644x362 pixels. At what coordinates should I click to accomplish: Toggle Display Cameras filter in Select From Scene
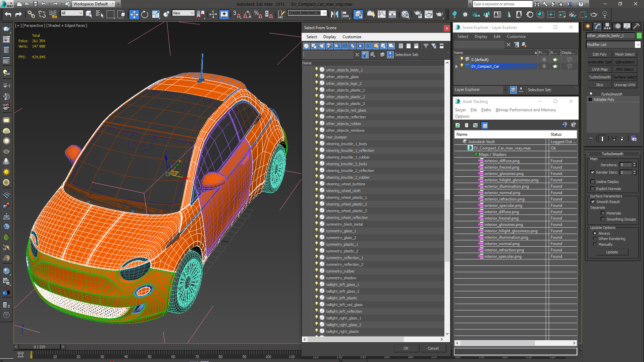[x=329, y=46]
